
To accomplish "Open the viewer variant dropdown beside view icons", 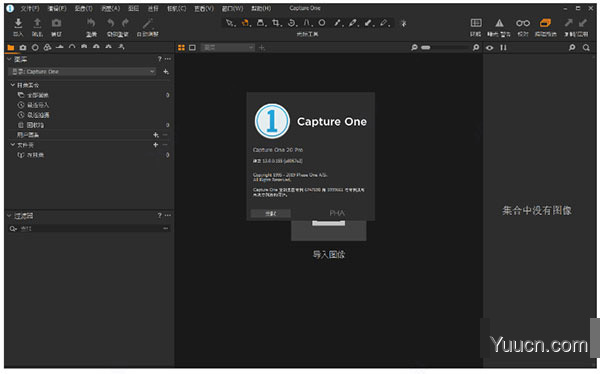I will pyautogui.click(x=228, y=47).
